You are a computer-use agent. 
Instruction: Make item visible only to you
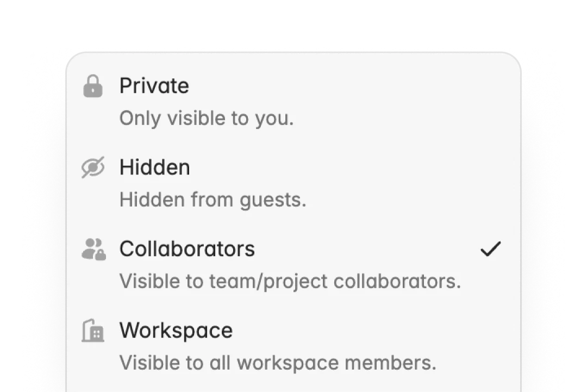(x=293, y=102)
